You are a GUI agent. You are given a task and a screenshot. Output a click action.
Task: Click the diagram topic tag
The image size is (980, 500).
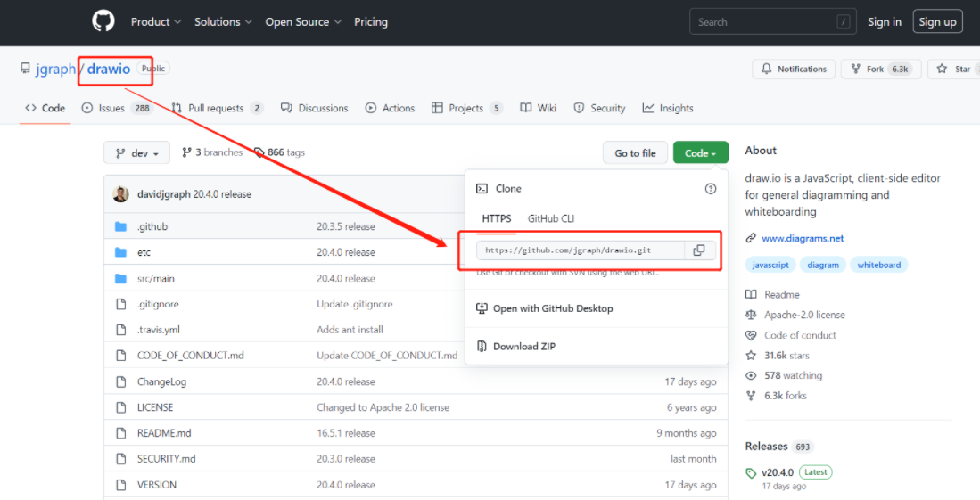click(822, 265)
